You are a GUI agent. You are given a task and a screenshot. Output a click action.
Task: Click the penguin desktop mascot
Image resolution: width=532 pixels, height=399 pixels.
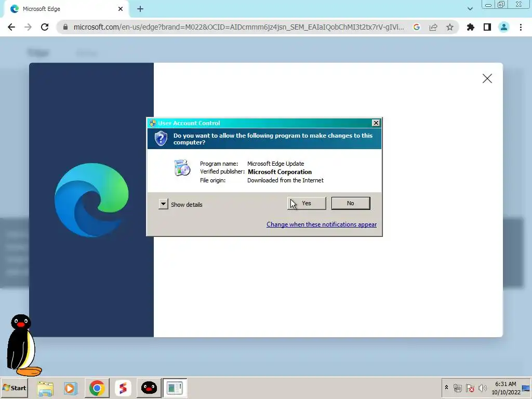[23, 345]
